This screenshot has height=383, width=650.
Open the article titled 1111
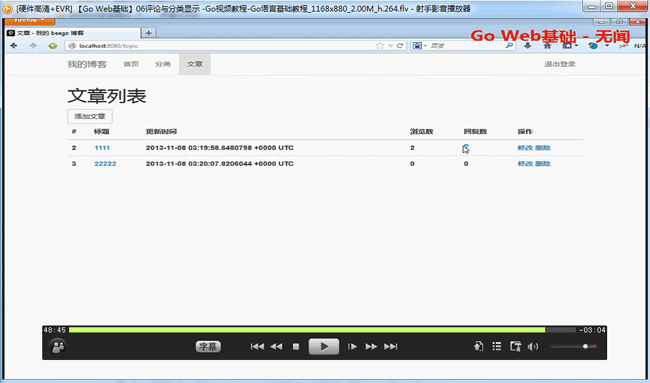(x=102, y=148)
